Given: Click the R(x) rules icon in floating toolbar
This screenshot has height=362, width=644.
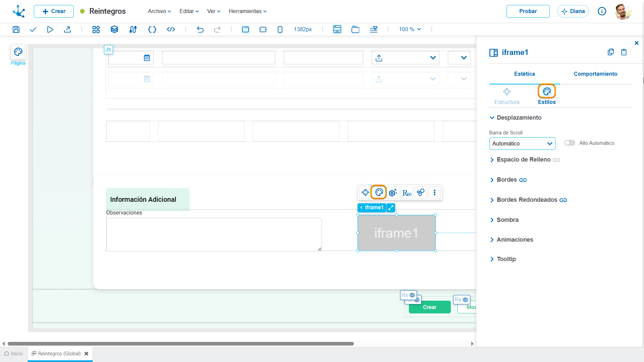Looking at the screenshot, I should 407,192.
